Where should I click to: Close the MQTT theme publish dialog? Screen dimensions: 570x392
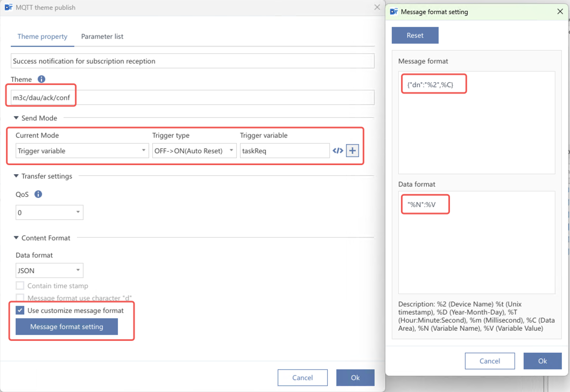[377, 8]
